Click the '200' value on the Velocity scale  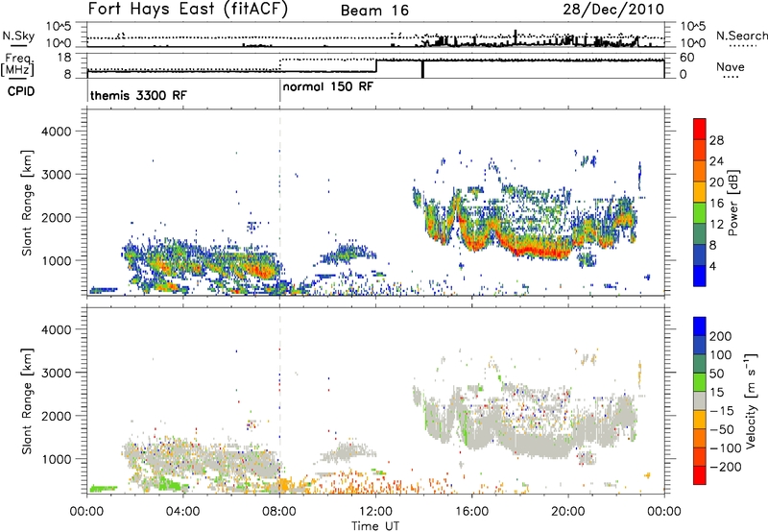pyautogui.click(x=721, y=336)
